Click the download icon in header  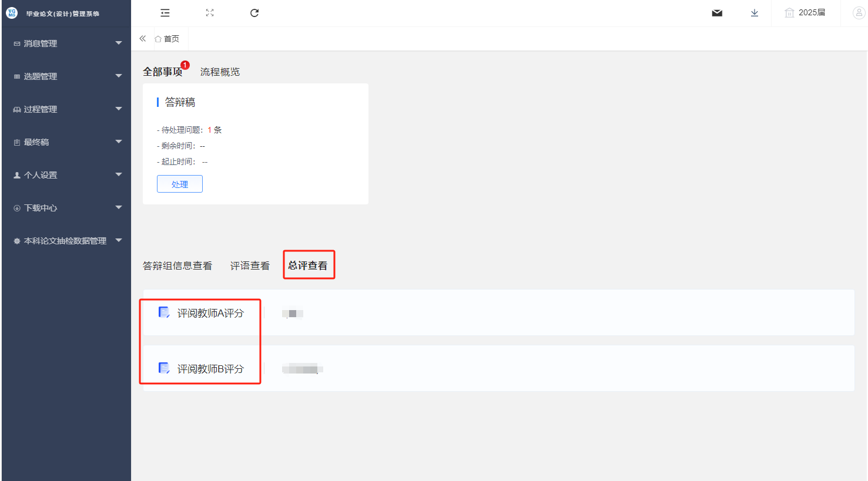pos(755,13)
